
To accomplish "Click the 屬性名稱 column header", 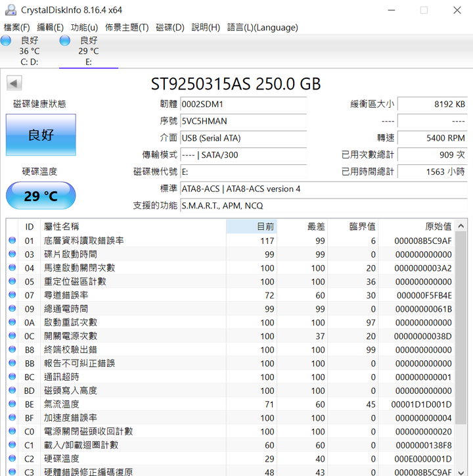I will [133, 226].
